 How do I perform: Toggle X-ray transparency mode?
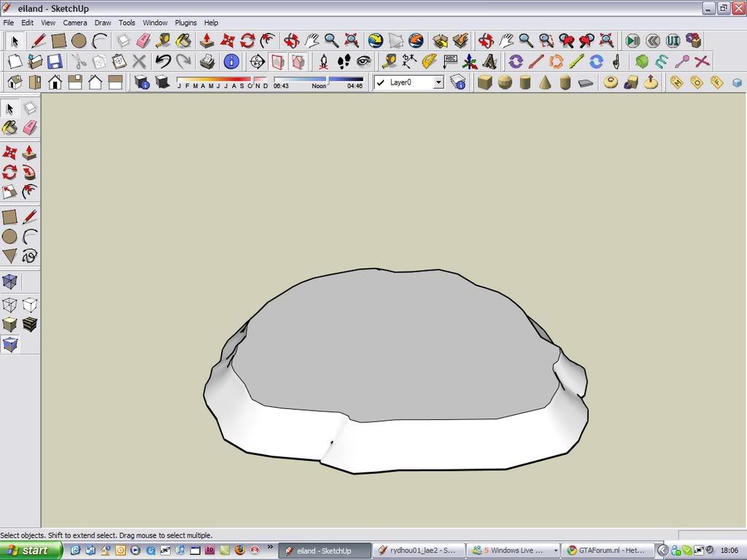point(9,281)
